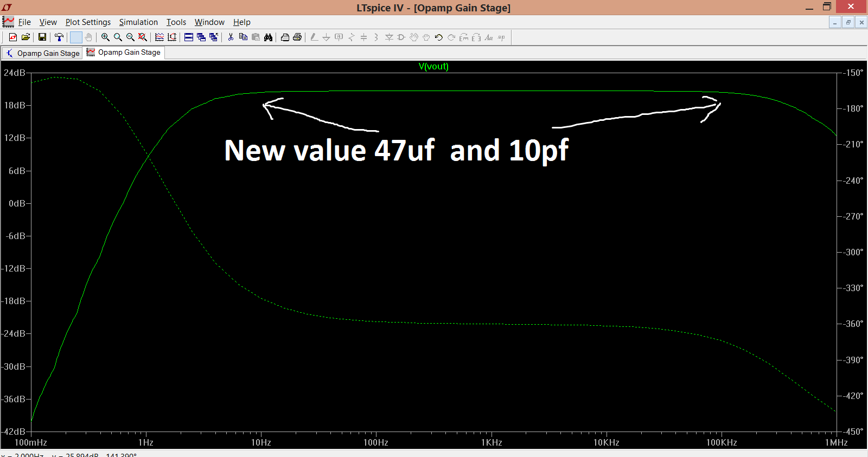Screen dimensions: 868x457
Task: Click the 1KHz frequency axis label
Action: click(x=492, y=442)
